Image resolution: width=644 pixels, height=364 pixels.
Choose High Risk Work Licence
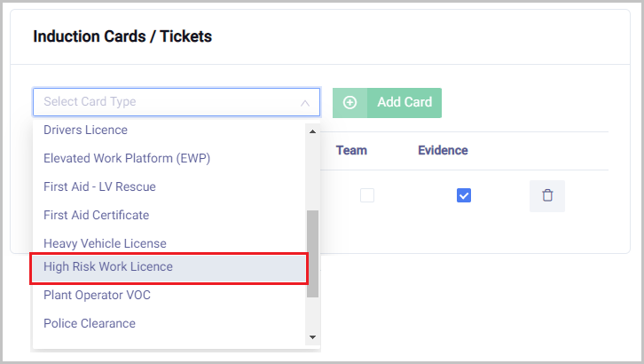(108, 266)
